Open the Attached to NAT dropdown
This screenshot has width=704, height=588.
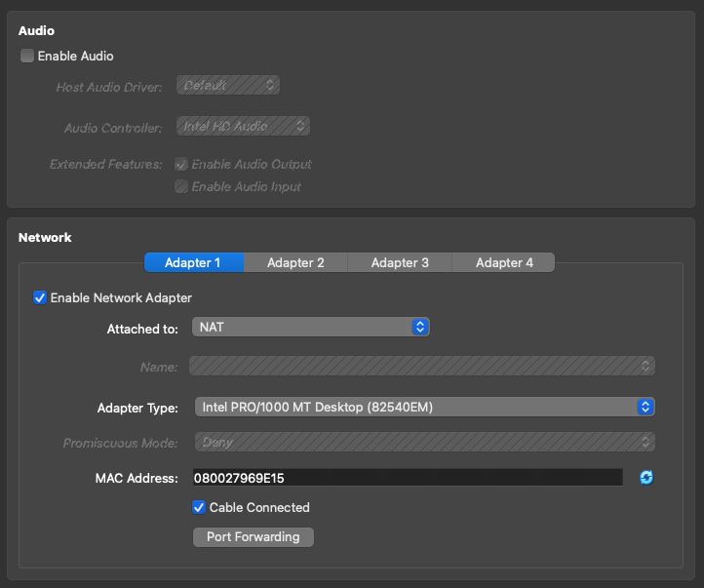click(x=310, y=328)
